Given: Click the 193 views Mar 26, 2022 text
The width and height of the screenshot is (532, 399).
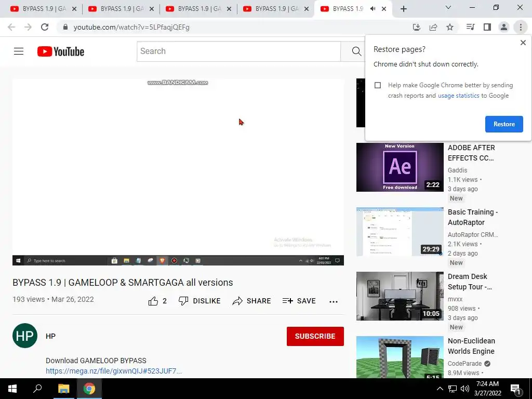Looking at the screenshot, I should 54,300.
